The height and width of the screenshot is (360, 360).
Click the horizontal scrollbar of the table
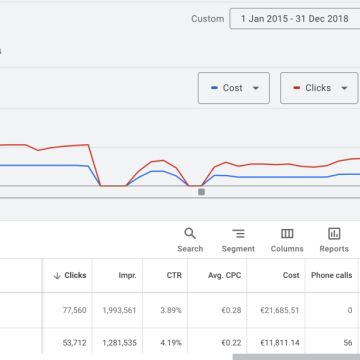point(296,357)
